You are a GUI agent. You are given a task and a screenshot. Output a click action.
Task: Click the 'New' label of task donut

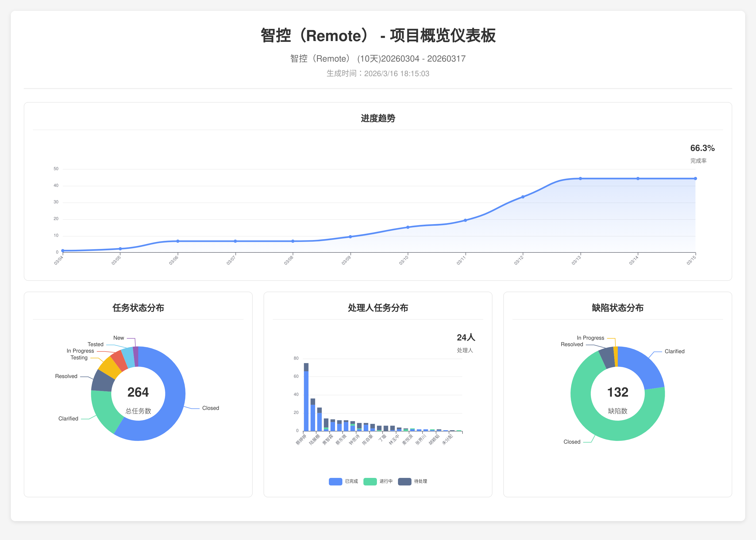tap(118, 338)
